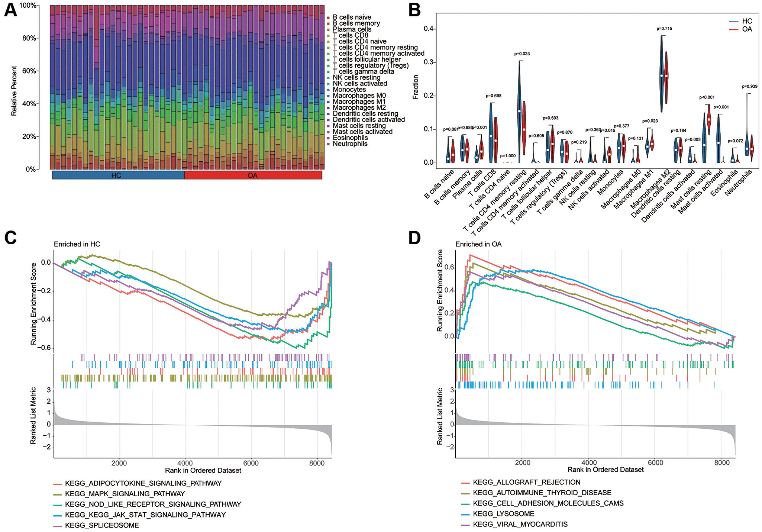This screenshot has height=532, width=762.
Task: Click the KEGG_VIRAL_MYOCARDITIS legend entry
Action: click(x=514, y=524)
